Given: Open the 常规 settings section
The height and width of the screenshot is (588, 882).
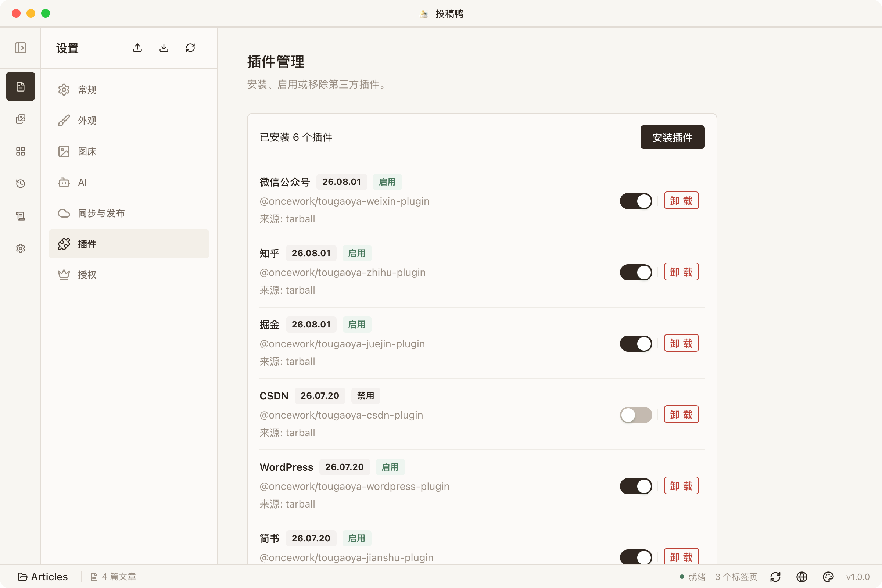Looking at the screenshot, I should click(129, 90).
